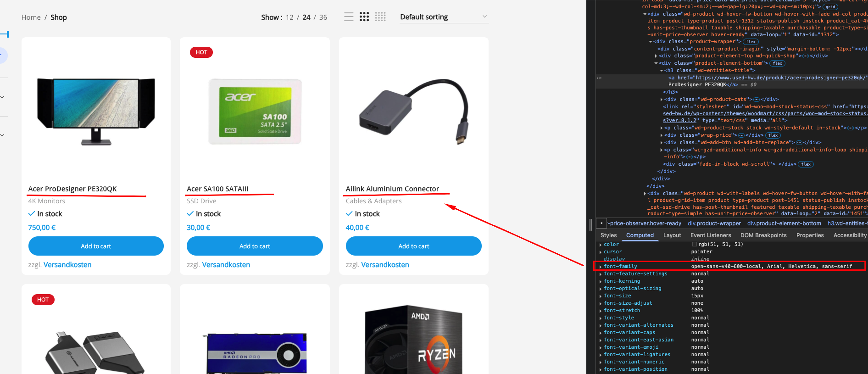Click the flex badge next to wrap-price
The image size is (868, 374).
773,135
